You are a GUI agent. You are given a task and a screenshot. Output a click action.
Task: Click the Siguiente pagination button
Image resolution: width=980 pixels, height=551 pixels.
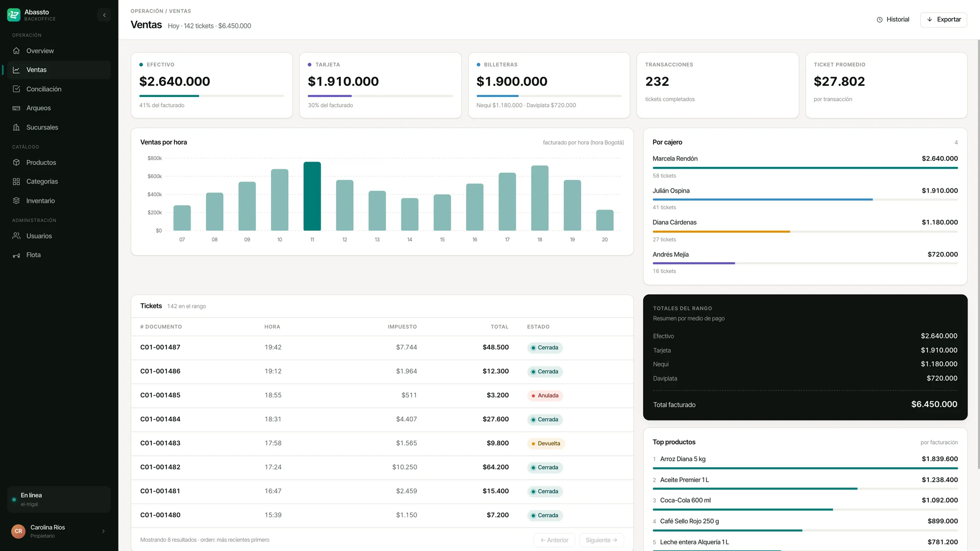point(601,540)
